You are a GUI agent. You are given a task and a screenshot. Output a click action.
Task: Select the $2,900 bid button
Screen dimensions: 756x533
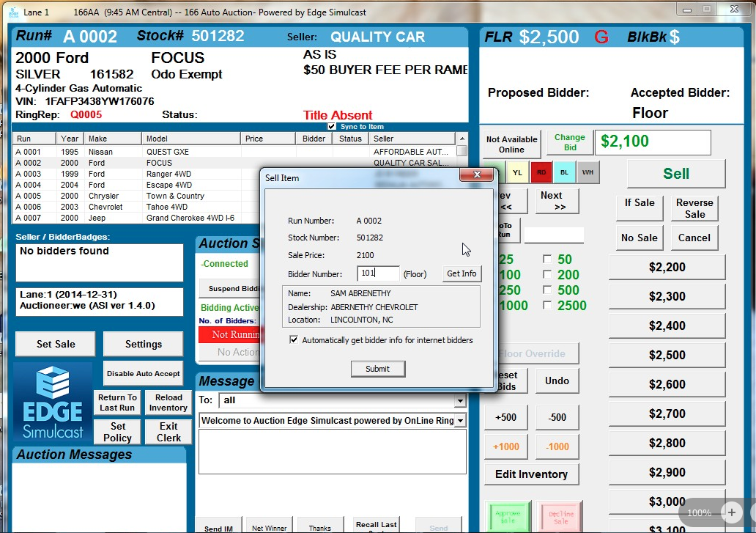coord(667,473)
